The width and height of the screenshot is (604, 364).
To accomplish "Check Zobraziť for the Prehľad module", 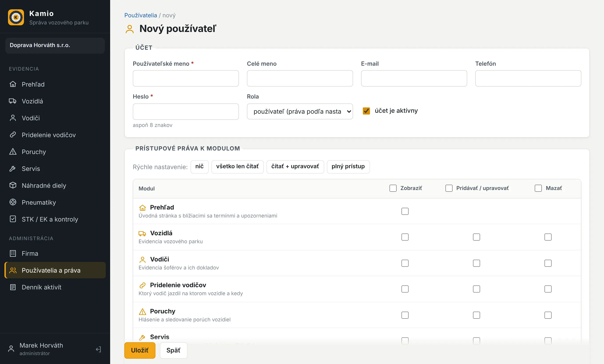I will (405, 211).
